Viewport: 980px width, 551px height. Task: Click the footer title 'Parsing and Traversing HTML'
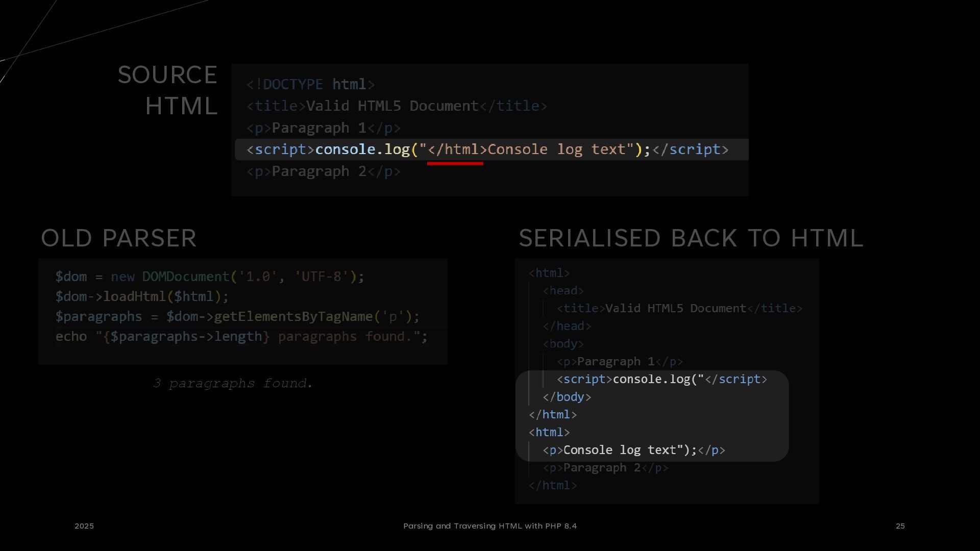pos(489,526)
